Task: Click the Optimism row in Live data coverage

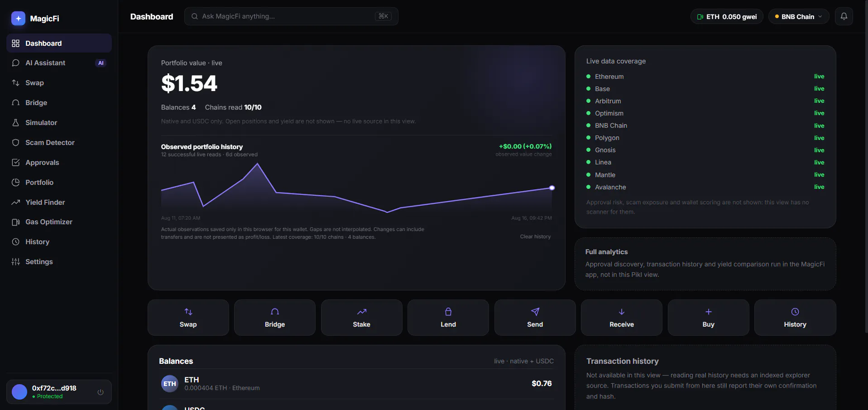Action: tap(705, 113)
